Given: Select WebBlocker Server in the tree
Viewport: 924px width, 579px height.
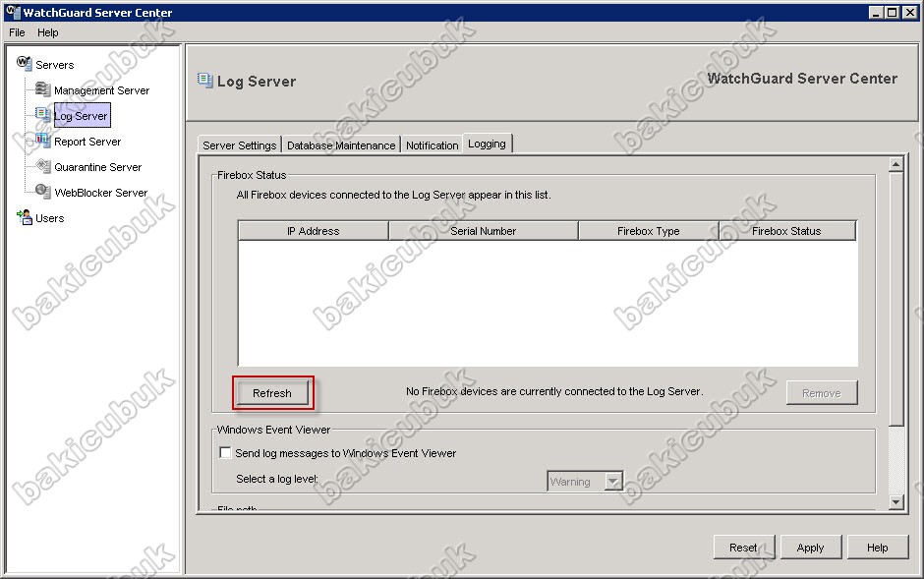Looking at the screenshot, I should click(x=101, y=192).
